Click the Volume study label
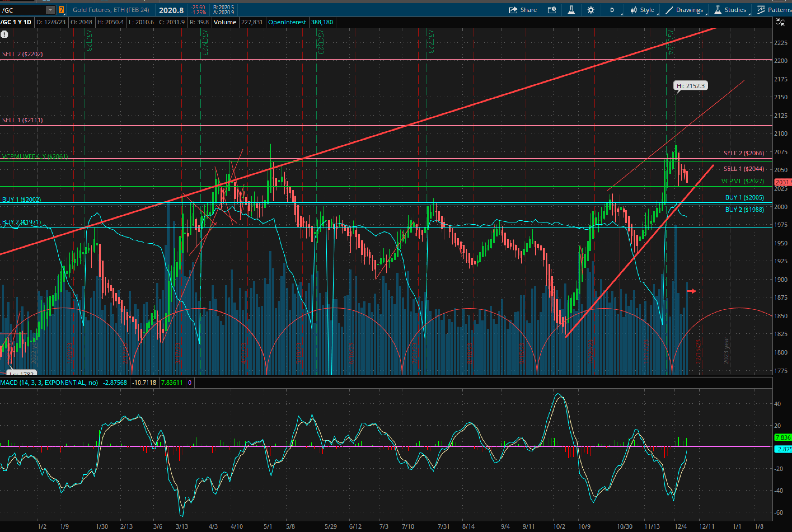 tap(225, 22)
